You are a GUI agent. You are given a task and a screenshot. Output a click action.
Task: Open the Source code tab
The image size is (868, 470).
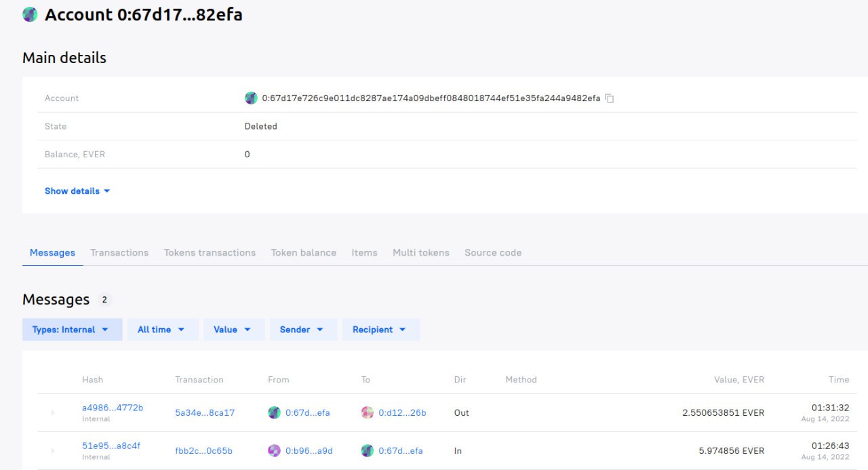[493, 253]
